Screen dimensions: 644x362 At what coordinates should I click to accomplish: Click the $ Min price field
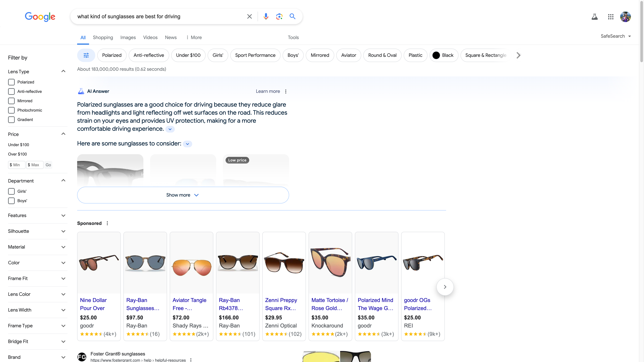pos(16,165)
